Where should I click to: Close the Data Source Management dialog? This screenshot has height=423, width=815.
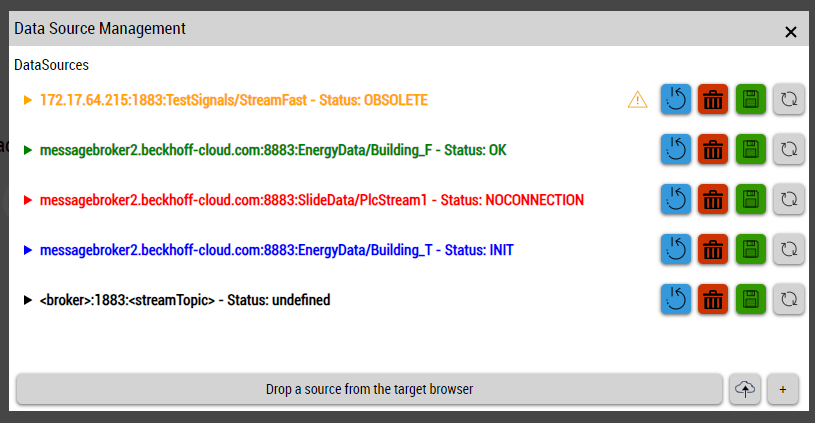791,32
